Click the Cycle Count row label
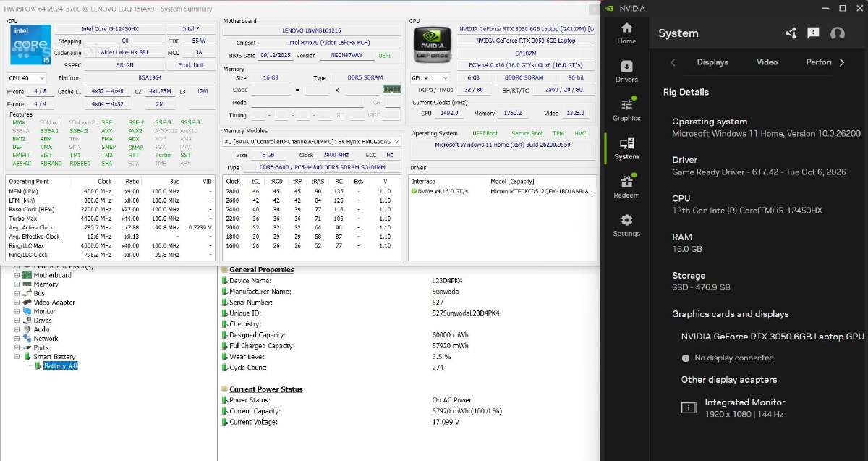868x461 pixels. [248, 368]
